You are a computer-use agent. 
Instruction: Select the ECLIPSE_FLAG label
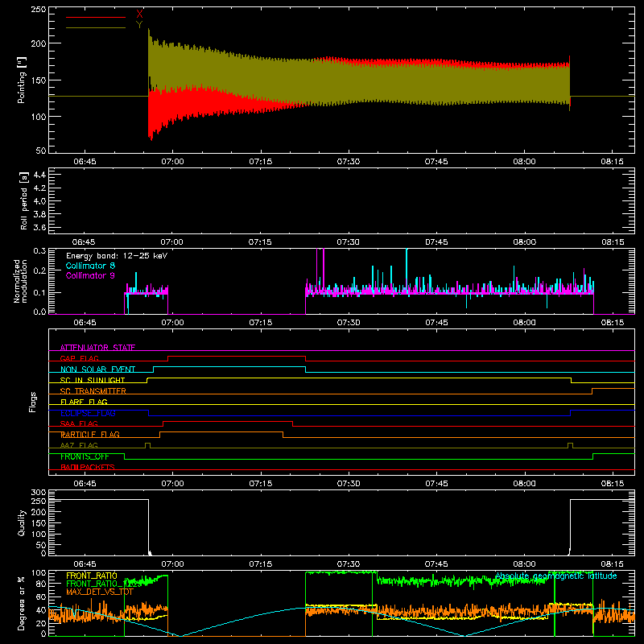click(88, 413)
